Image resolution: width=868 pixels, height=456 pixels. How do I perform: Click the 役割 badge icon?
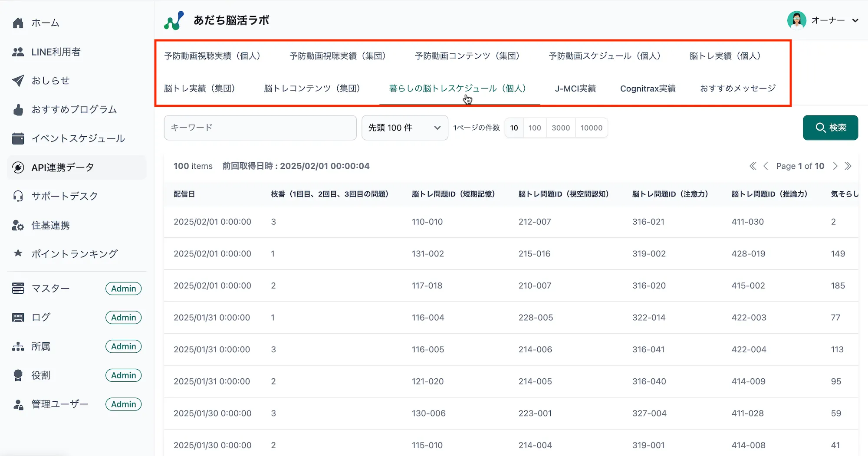click(18, 375)
